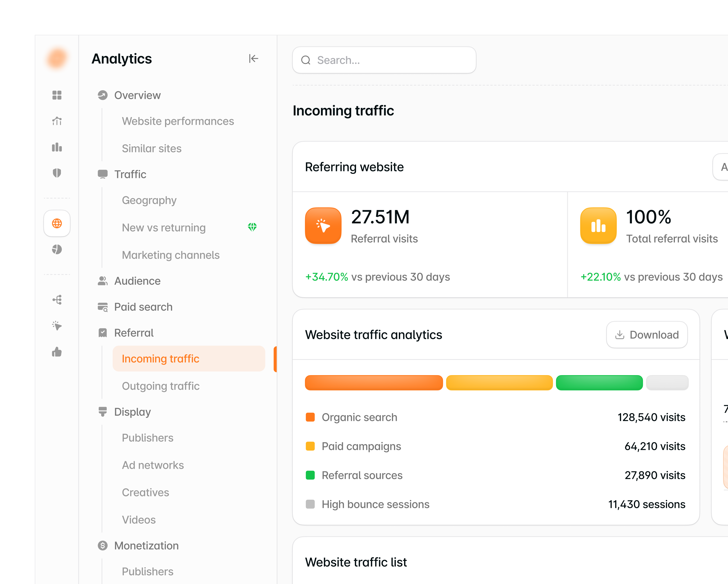This screenshot has height=584, width=728.
Task: Select the globe icon in left rail
Action: tap(57, 223)
